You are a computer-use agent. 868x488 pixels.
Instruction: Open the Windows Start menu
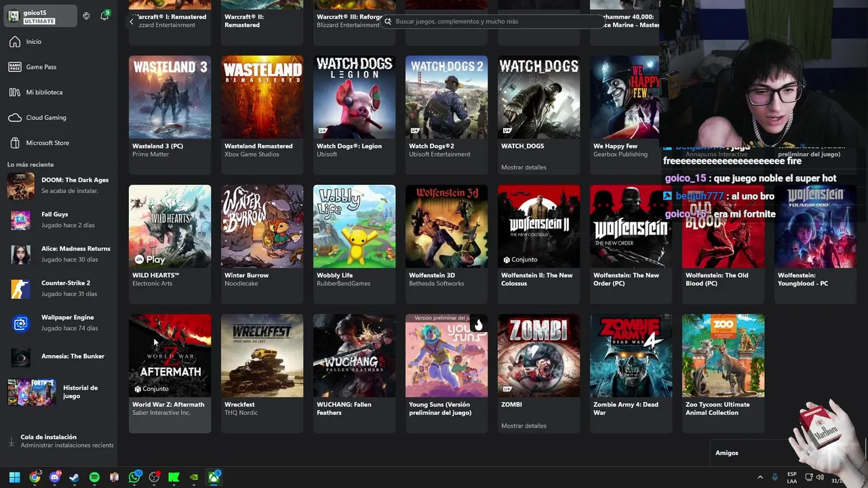pos(14,477)
